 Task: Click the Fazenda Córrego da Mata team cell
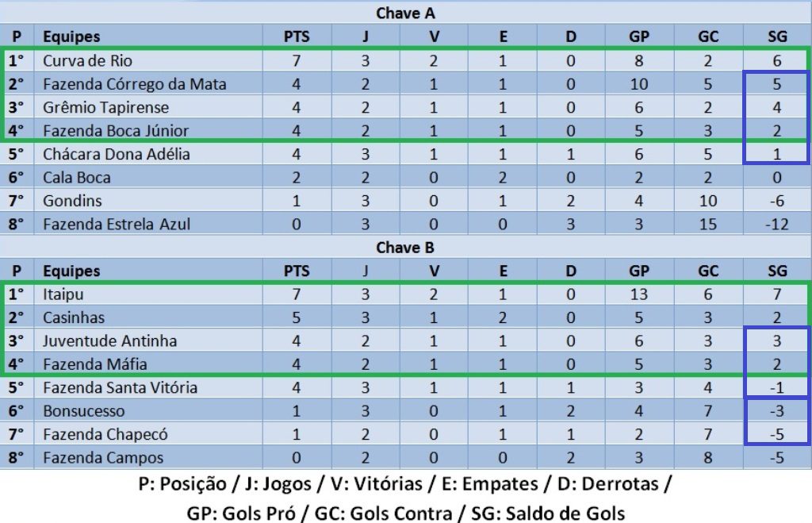(x=134, y=84)
